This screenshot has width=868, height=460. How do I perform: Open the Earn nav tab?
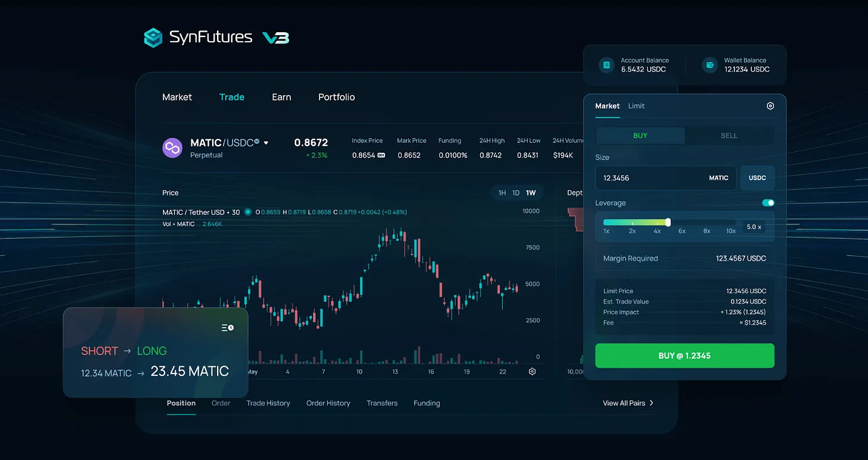(x=281, y=97)
